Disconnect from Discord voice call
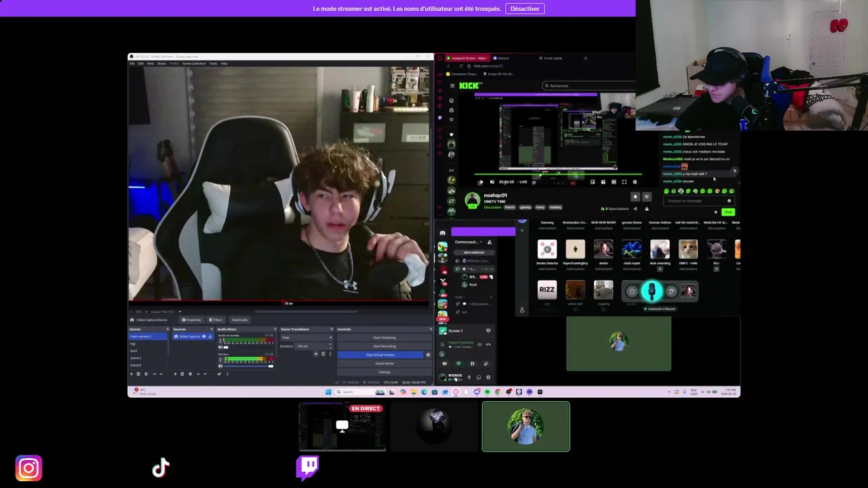Image resolution: width=868 pixels, height=488 pixels. pyautogui.click(x=488, y=344)
